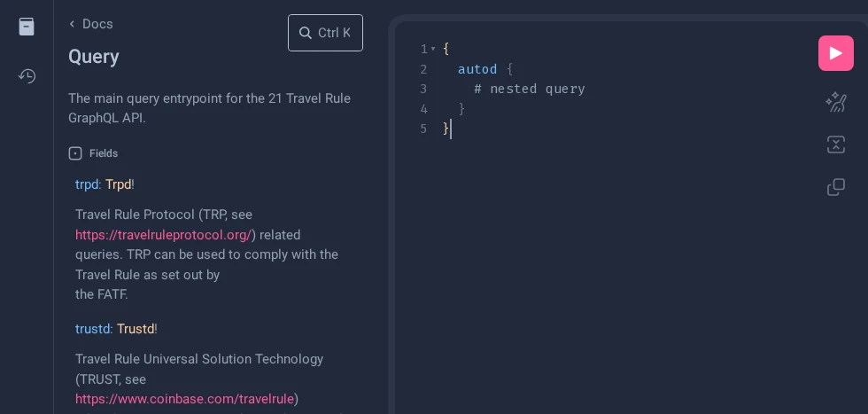This screenshot has width=868, height=414.
Task: Click 'Travel Rule Universal Solution Technology' text
Action: point(199,358)
